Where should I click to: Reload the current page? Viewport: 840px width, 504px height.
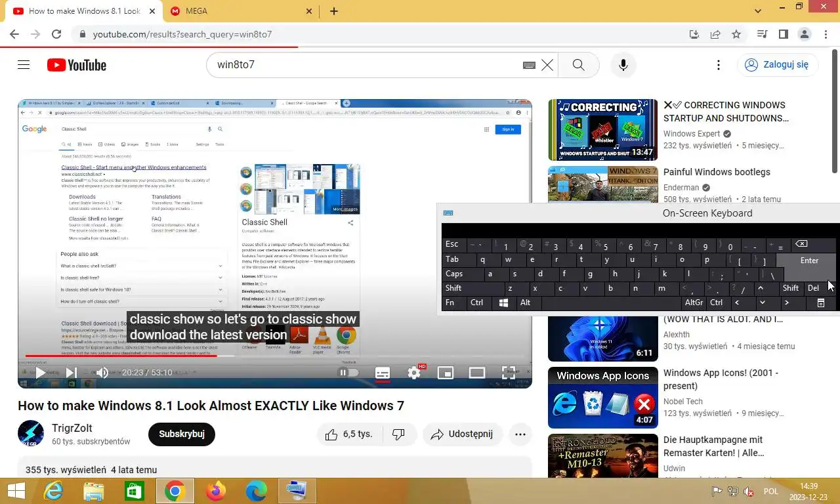56,34
